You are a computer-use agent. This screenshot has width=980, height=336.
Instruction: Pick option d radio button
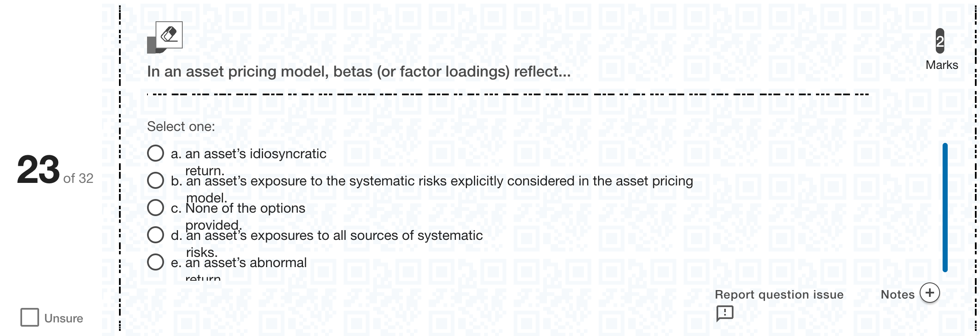click(156, 235)
